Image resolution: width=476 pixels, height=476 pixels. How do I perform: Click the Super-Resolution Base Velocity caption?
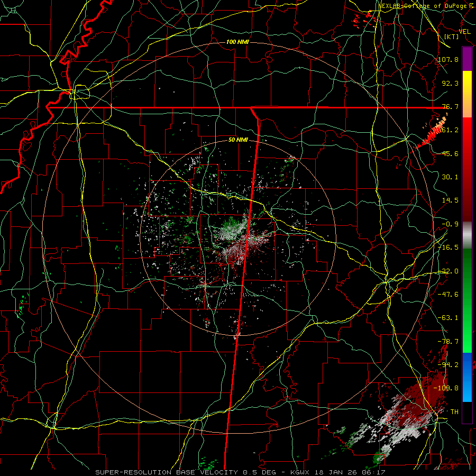coord(240,472)
